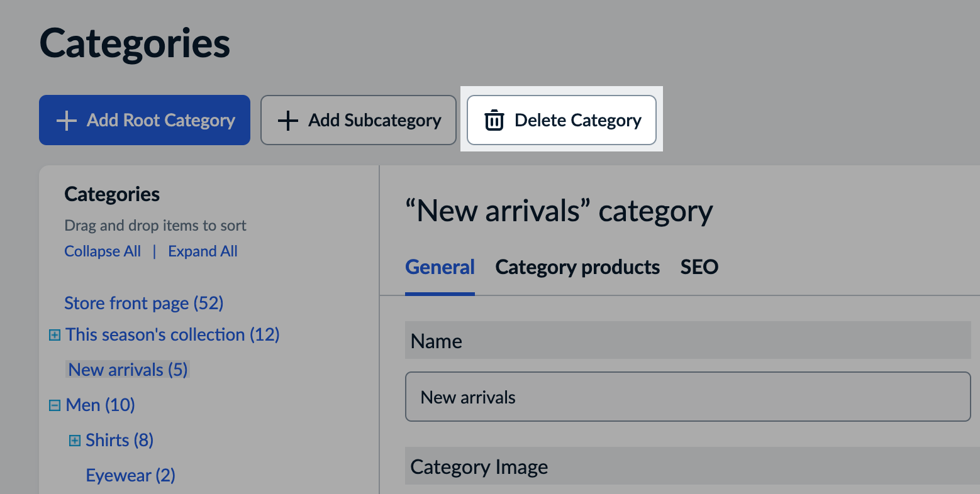The height and width of the screenshot is (494, 980).
Task: Select the General tab
Action: click(440, 267)
